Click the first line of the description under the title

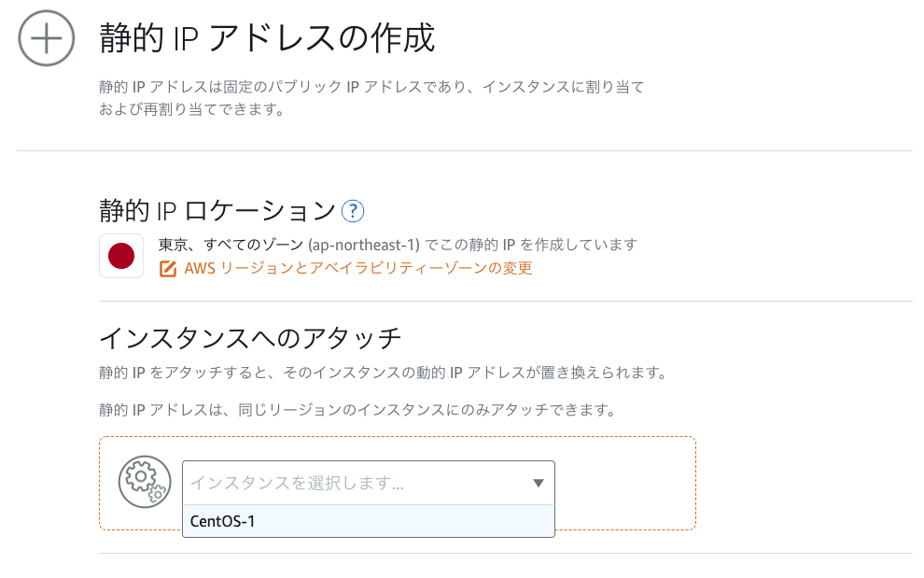coord(371,87)
